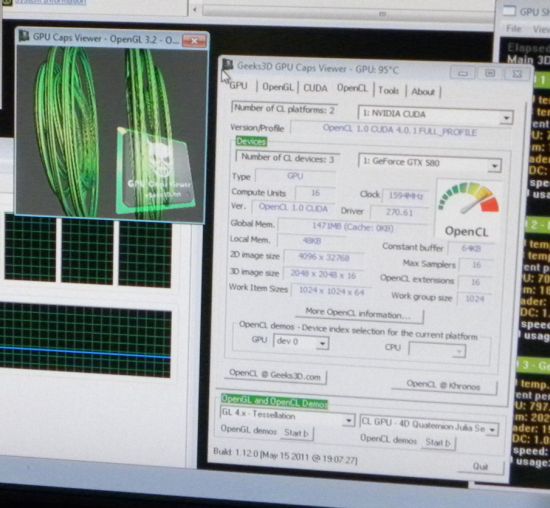Click the Ver. OpenCL 1.0 CUDA value
Screen dimensions: 550x508
pos(293,208)
